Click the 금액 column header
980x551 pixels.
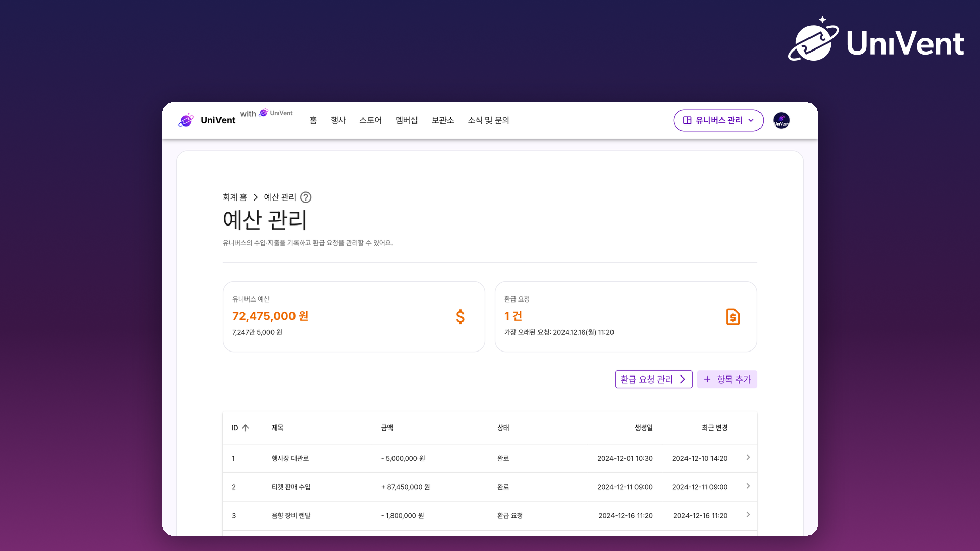pyautogui.click(x=387, y=428)
